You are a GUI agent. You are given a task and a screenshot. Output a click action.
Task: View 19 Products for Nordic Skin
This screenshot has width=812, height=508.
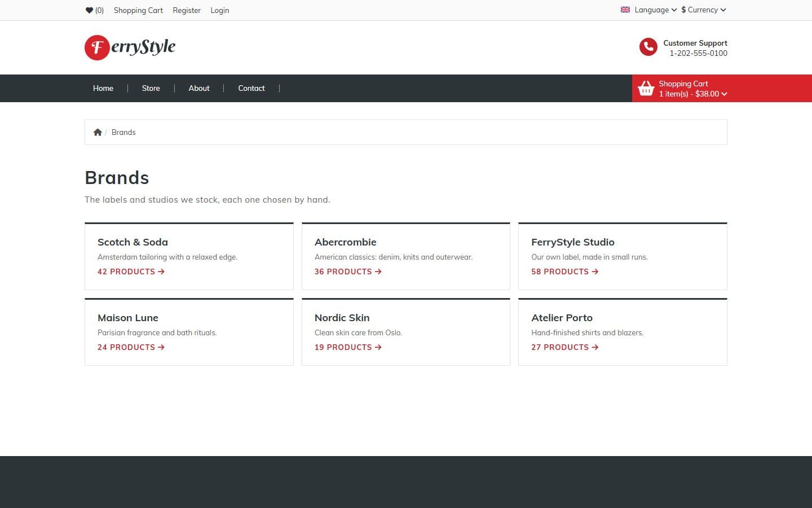(x=348, y=347)
